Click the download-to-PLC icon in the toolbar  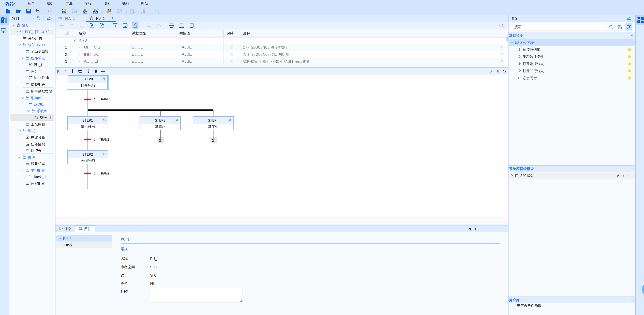tap(85, 11)
